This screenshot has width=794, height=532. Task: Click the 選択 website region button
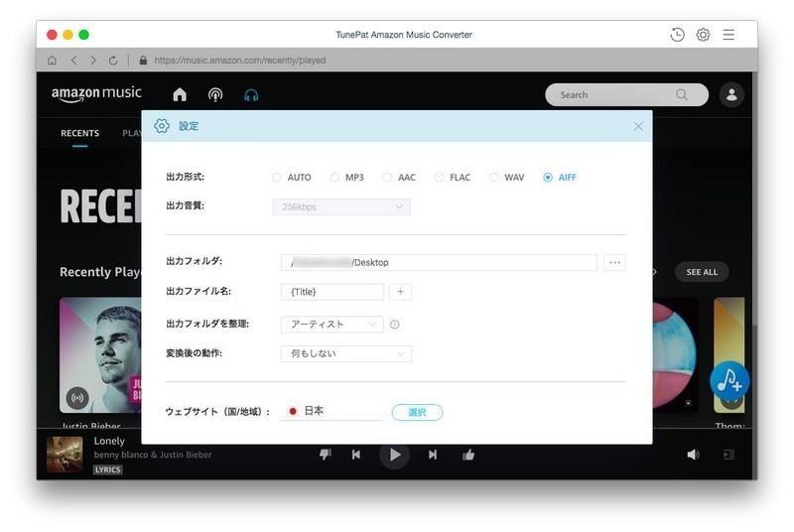tap(417, 412)
